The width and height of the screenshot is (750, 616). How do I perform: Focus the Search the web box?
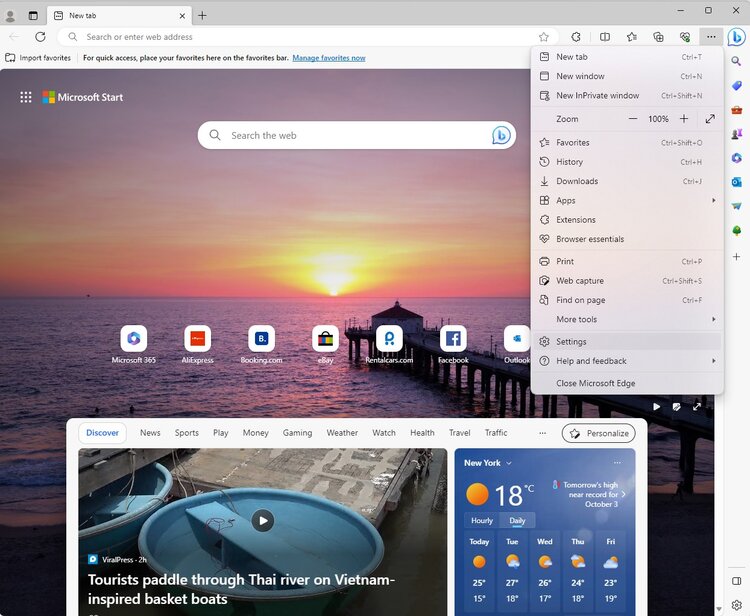point(357,135)
